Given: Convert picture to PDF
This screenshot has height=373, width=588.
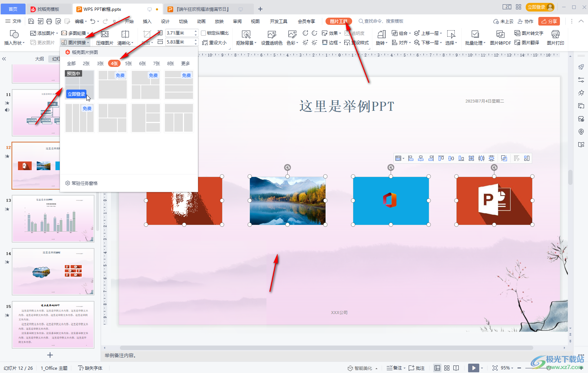Looking at the screenshot, I should 501,37.
